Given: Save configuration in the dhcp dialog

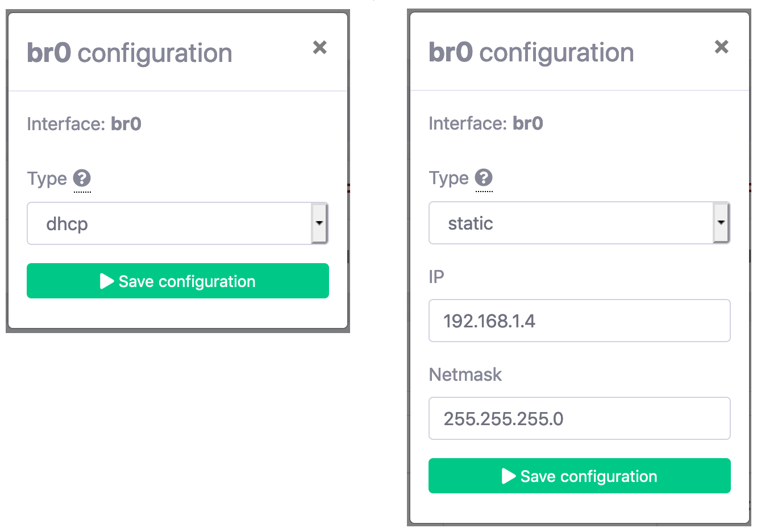Looking at the screenshot, I should pyautogui.click(x=178, y=281).
